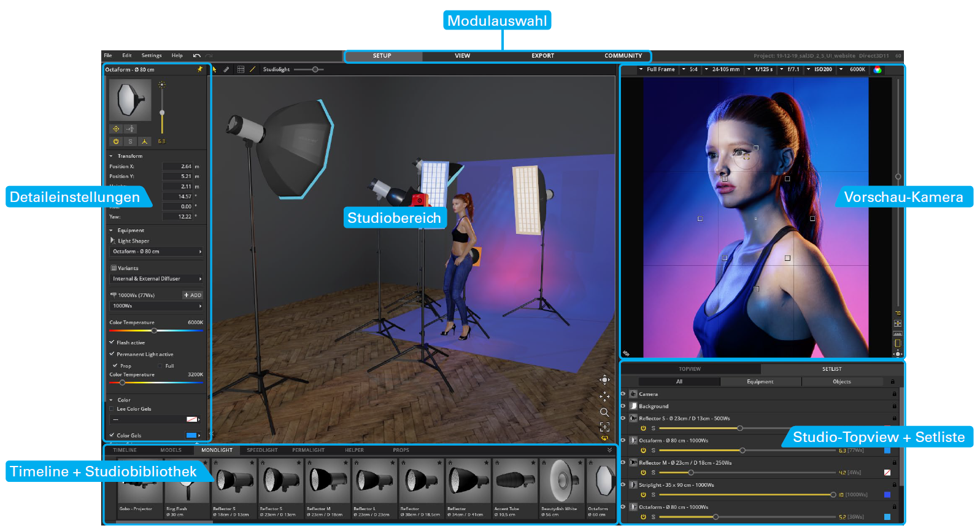Viewport: 980px width, 531px height.
Task: Click the magnifier zoom icon in studio view
Action: pos(604,412)
